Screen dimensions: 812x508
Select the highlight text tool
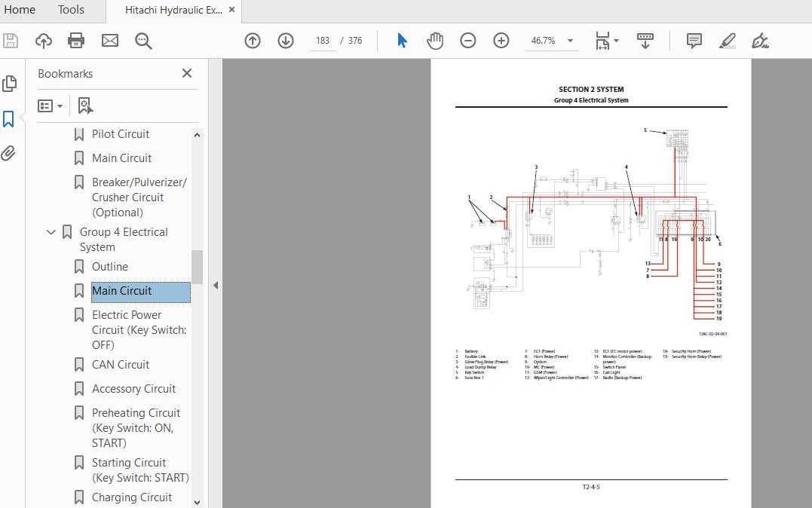728,41
